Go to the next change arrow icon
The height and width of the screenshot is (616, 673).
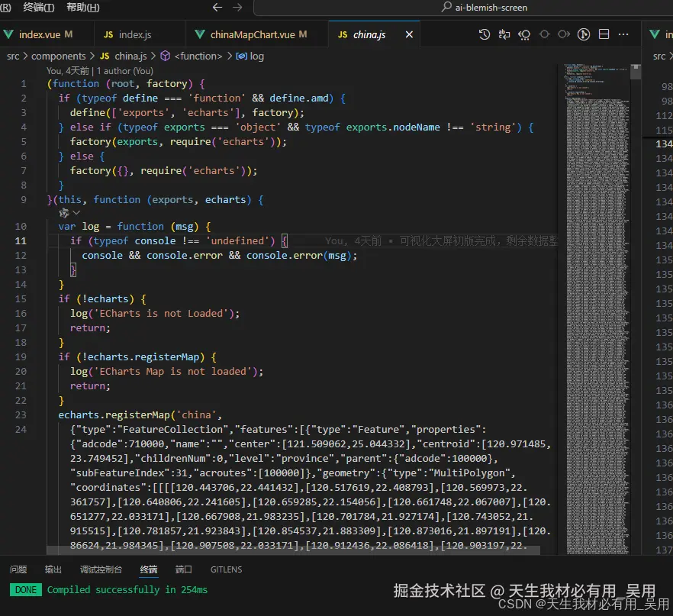564,34
